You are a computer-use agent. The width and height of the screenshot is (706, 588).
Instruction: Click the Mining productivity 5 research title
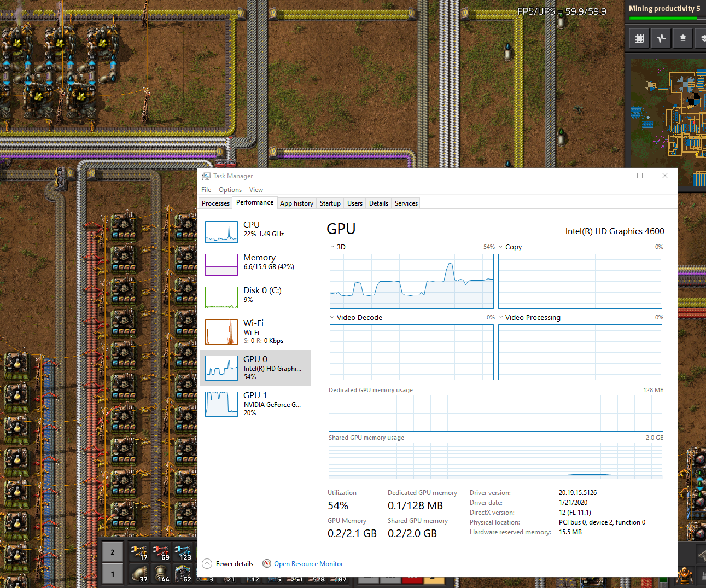664,8
